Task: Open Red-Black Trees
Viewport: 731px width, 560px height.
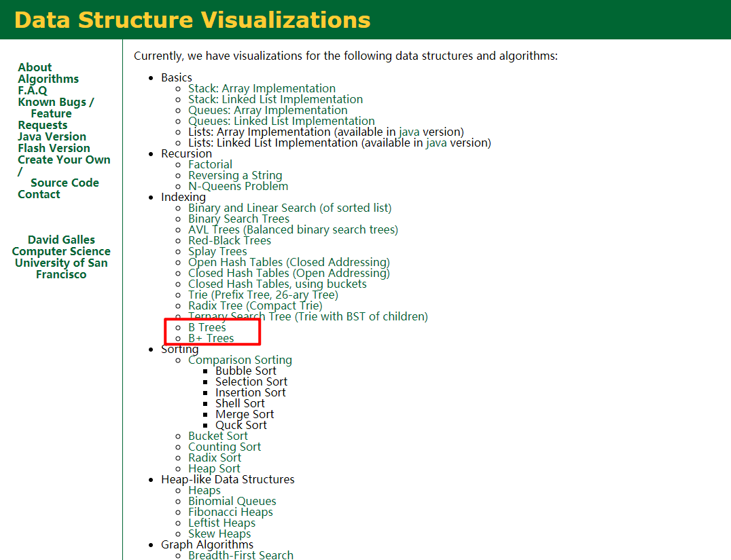Action: [230, 241]
